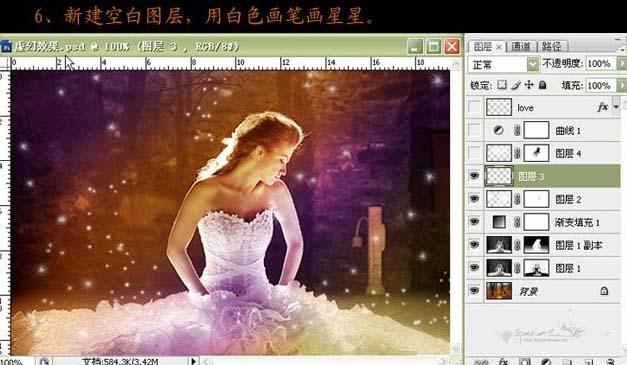Click the curves adjustment icon on 曲线 1
This screenshot has width=627, height=365.
498,130
